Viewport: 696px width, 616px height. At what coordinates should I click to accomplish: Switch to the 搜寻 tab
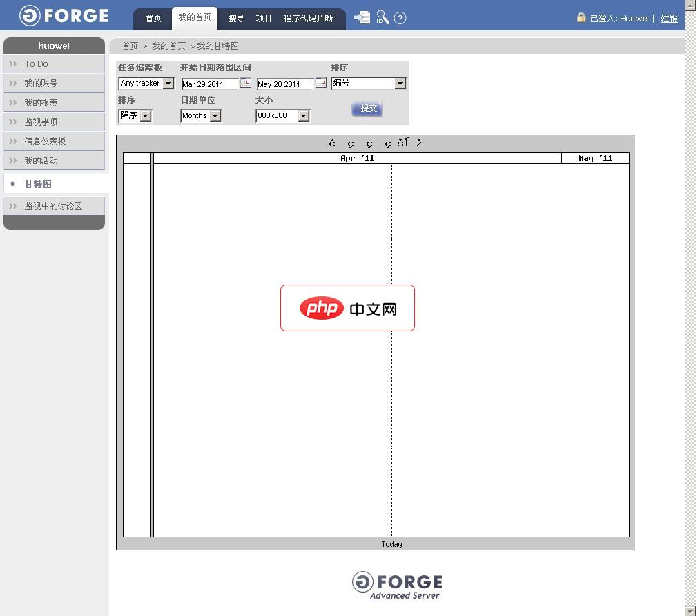[236, 19]
